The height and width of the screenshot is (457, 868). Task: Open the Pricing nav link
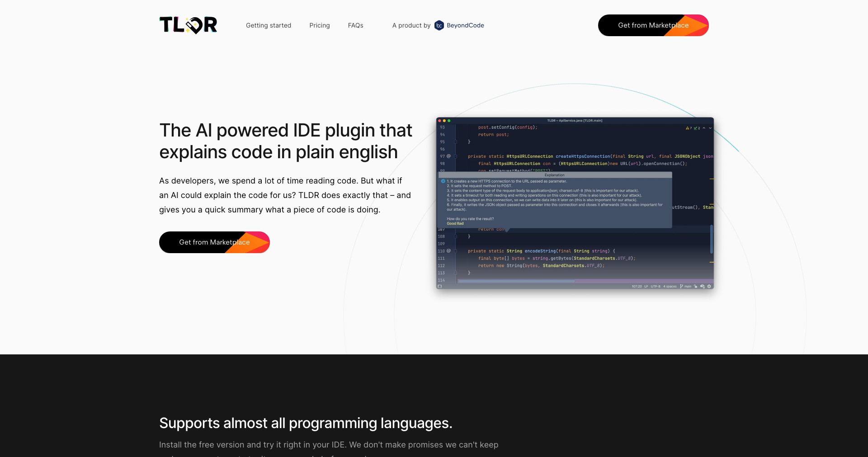click(x=320, y=25)
